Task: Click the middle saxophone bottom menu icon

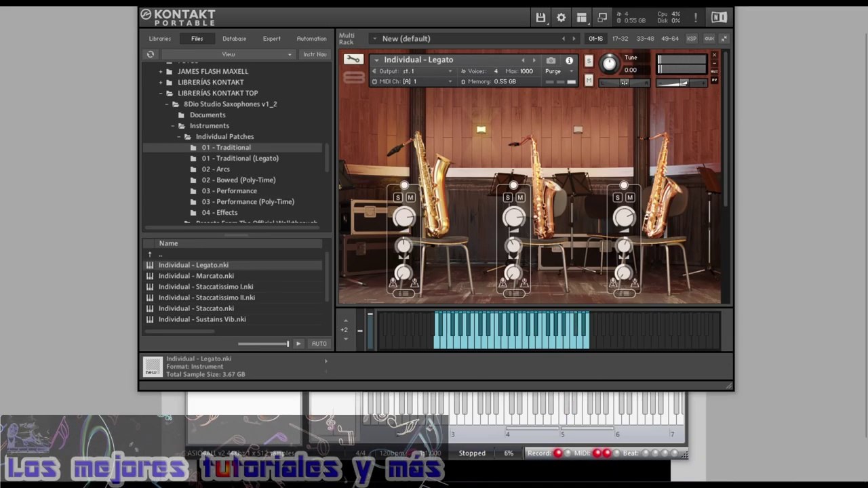Action: point(513,293)
